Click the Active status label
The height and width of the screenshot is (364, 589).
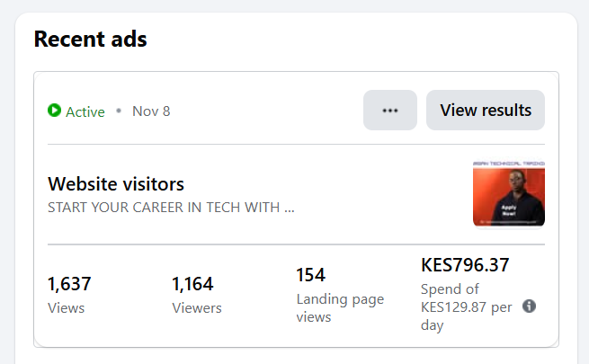pos(85,111)
